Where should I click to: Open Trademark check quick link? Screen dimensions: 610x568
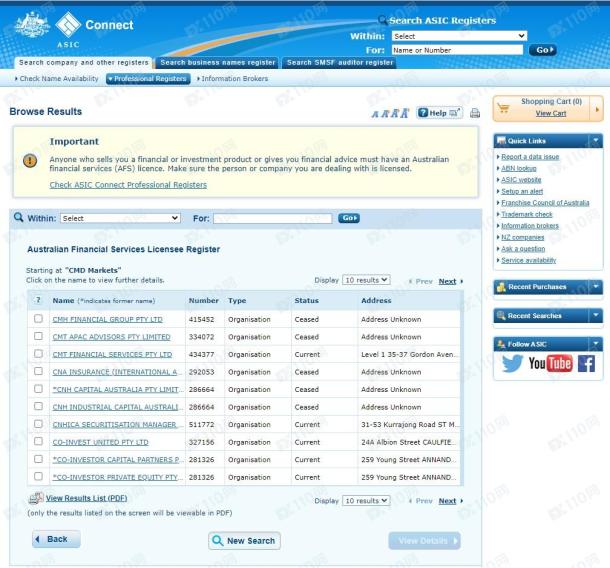[x=527, y=214]
